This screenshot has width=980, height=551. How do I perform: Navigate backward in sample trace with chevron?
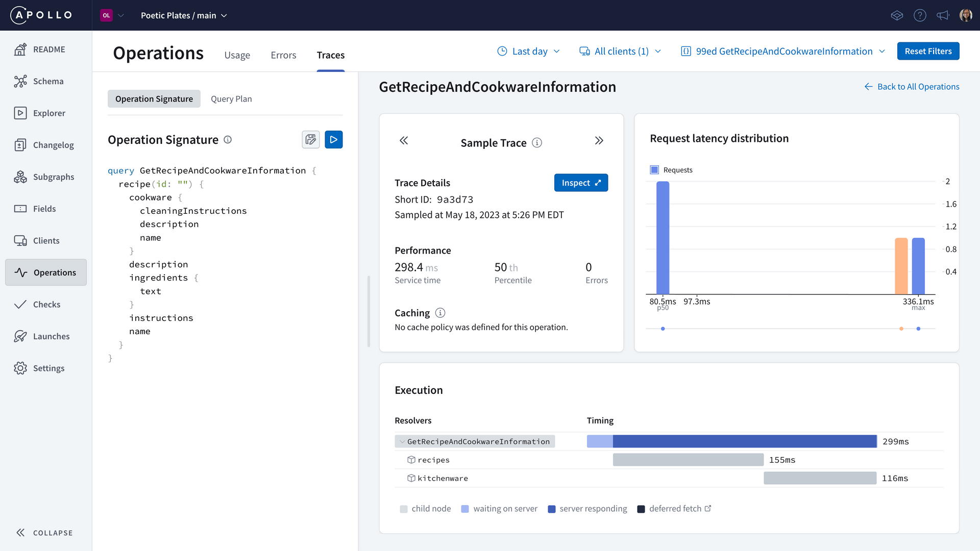(404, 141)
